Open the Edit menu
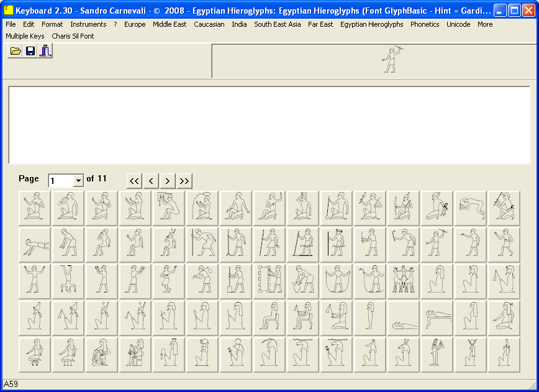Image resolution: width=539 pixels, height=392 pixels. point(29,24)
